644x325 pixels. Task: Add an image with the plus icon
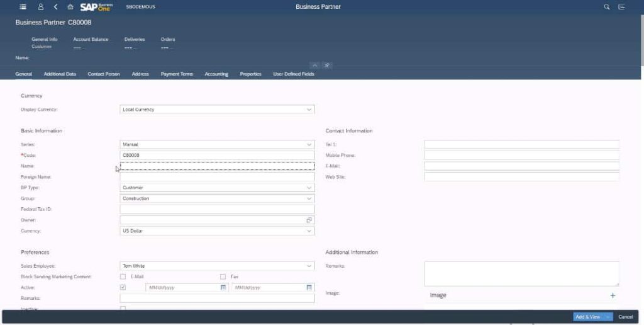pyautogui.click(x=613, y=295)
